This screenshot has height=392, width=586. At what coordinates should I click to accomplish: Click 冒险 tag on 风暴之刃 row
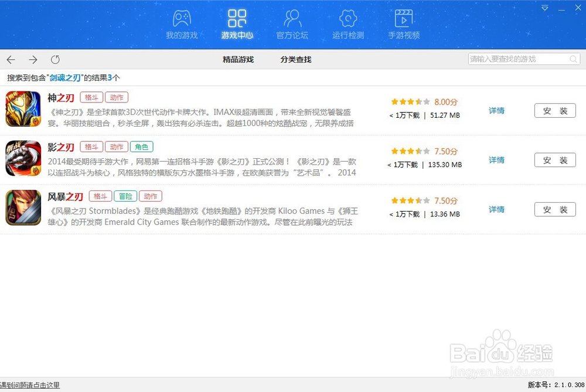[x=125, y=196]
